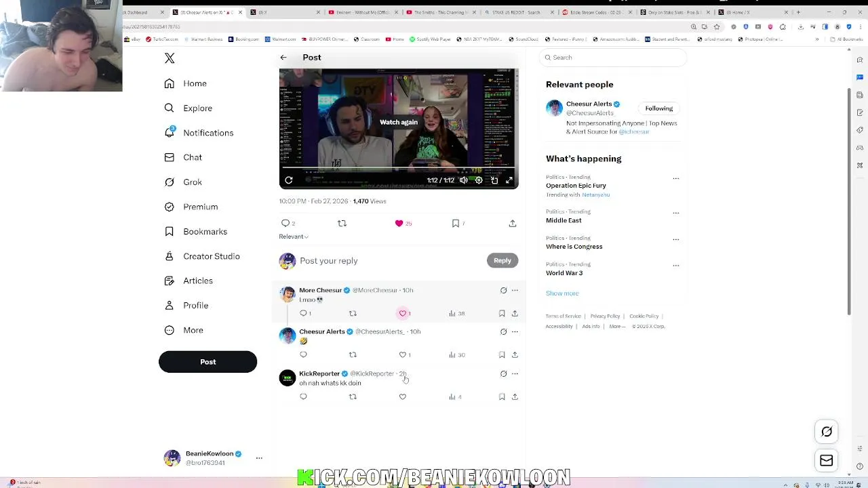Focus the Post your reply field
The height and width of the screenshot is (488, 868).
tap(390, 261)
